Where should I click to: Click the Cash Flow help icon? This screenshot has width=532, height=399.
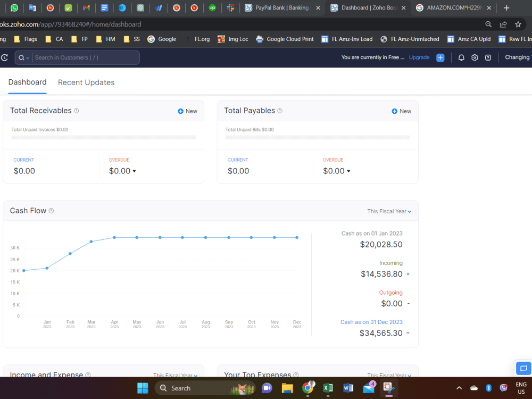click(x=51, y=211)
